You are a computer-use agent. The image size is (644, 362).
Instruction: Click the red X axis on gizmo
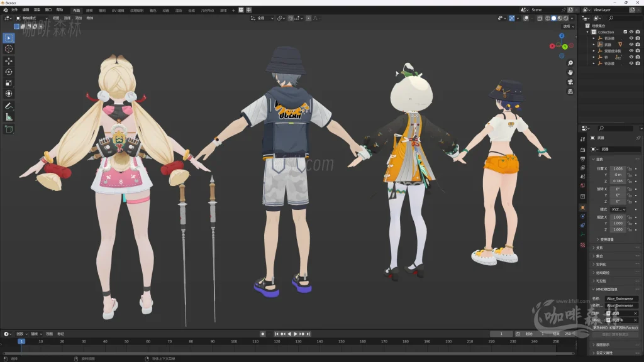point(552,46)
